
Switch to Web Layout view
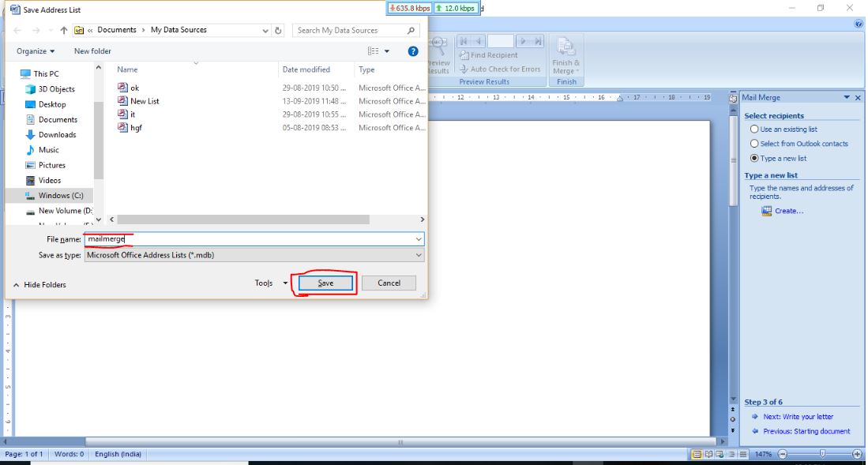(720, 454)
